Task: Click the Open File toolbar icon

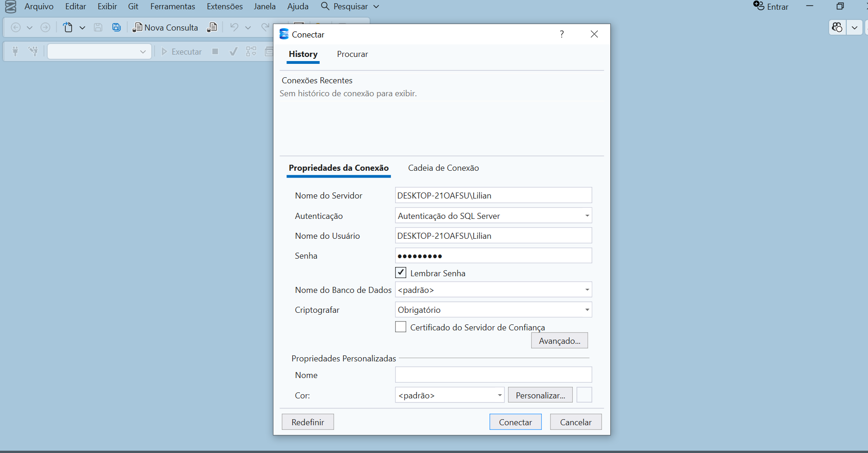Action: click(x=68, y=27)
